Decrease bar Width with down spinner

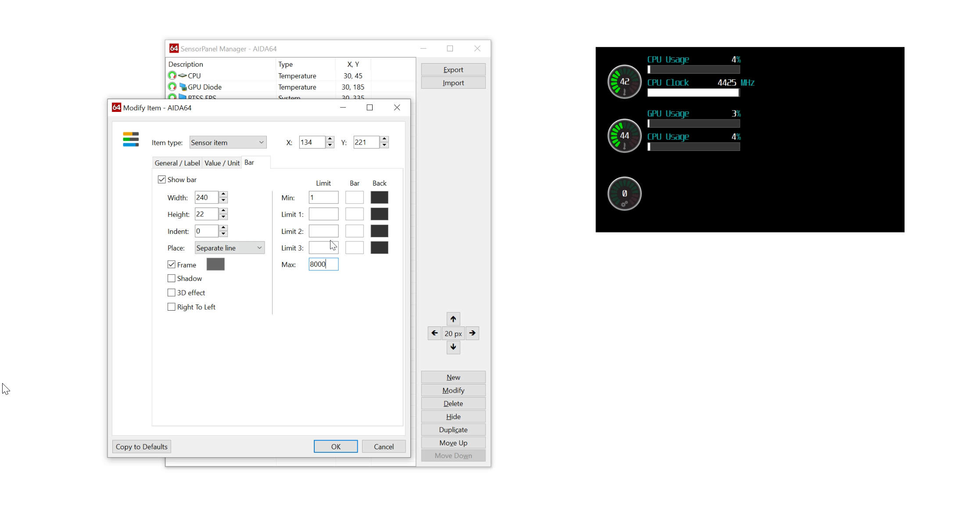223,201
